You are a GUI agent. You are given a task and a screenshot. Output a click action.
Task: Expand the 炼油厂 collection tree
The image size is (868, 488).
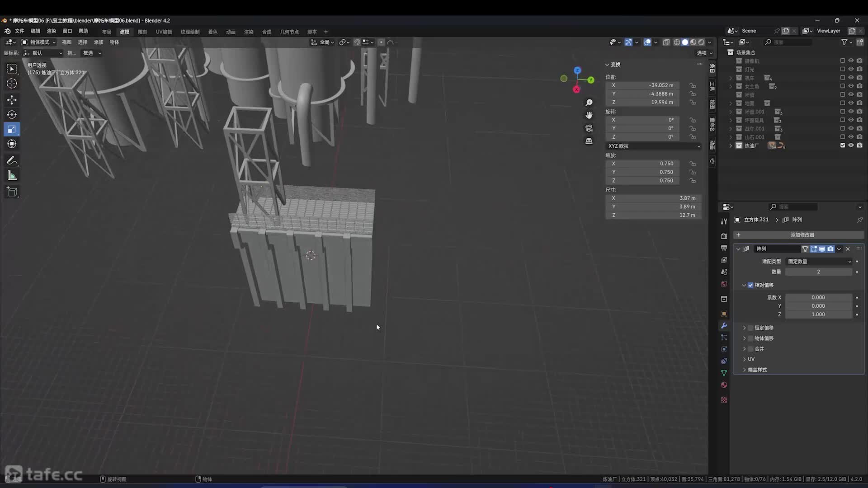731,145
